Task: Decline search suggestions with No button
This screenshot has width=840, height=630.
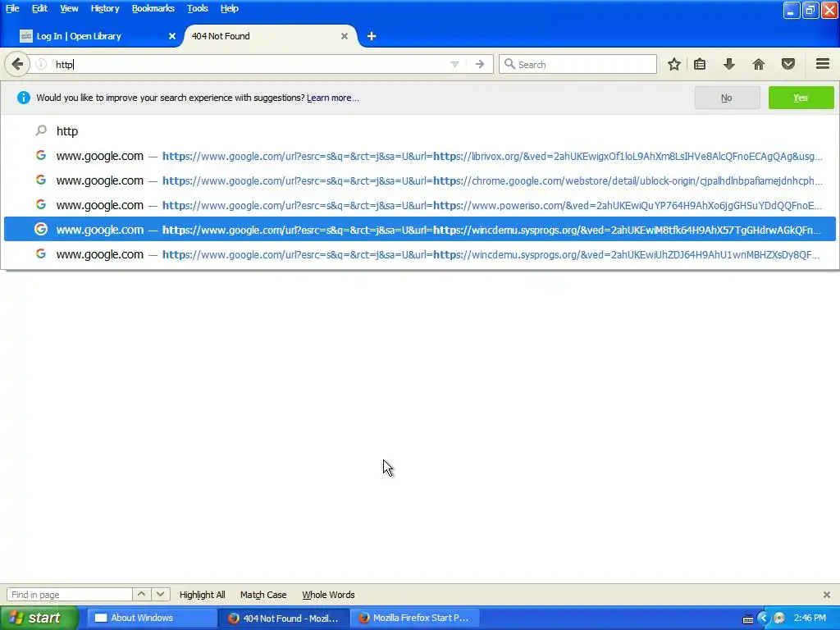Action: (x=727, y=98)
